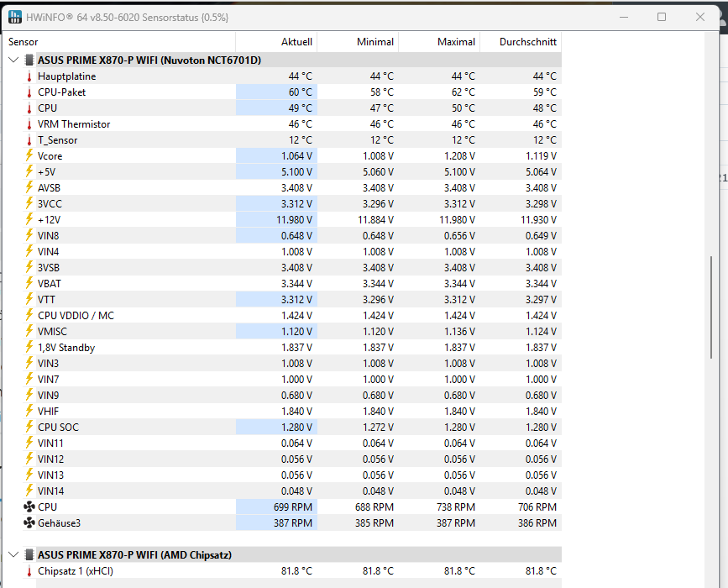Click the VHIF voltage bolt icon
The width and height of the screenshot is (728, 588).
tap(29, 411)
